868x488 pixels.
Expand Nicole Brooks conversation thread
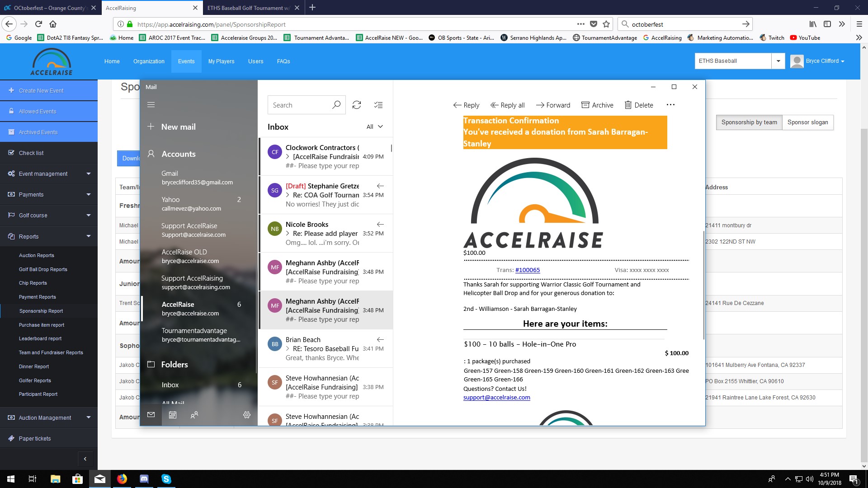point(288,233)
